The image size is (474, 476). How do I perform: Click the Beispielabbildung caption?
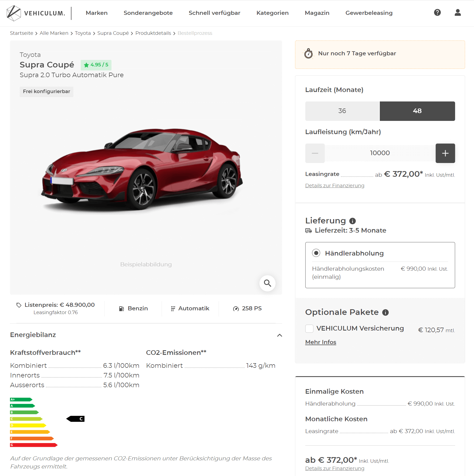click(x=146, y=264)
